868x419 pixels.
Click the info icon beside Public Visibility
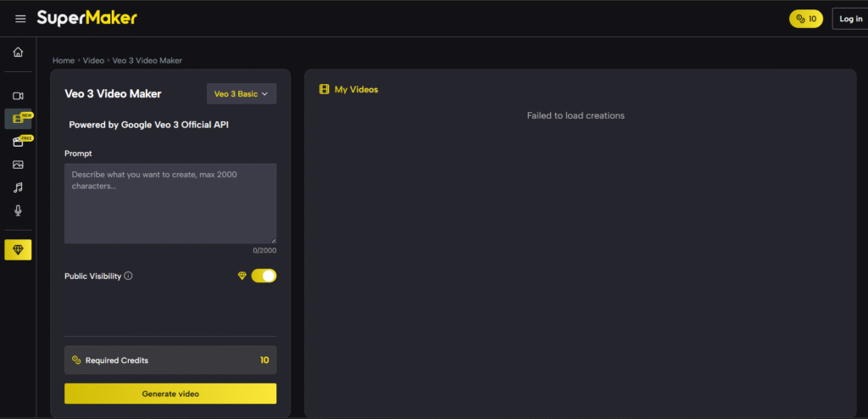[129, 276]
